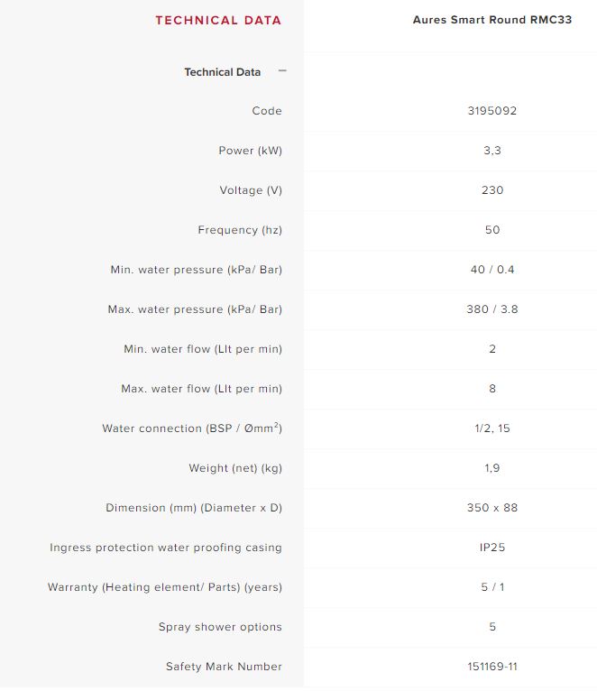Click the TECHNICAL DATA red heading

[218, 20]
